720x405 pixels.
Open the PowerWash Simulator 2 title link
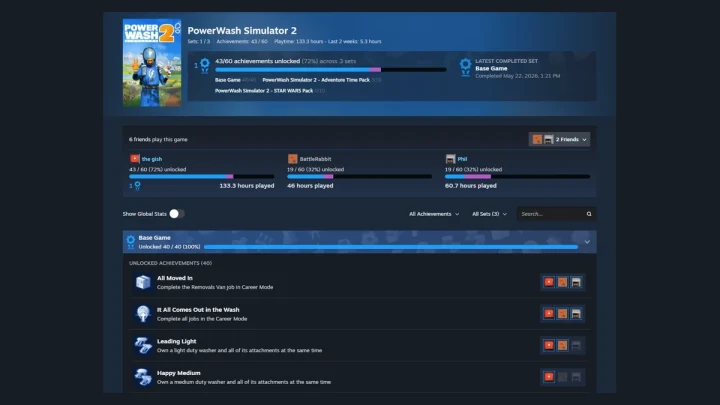242,31
